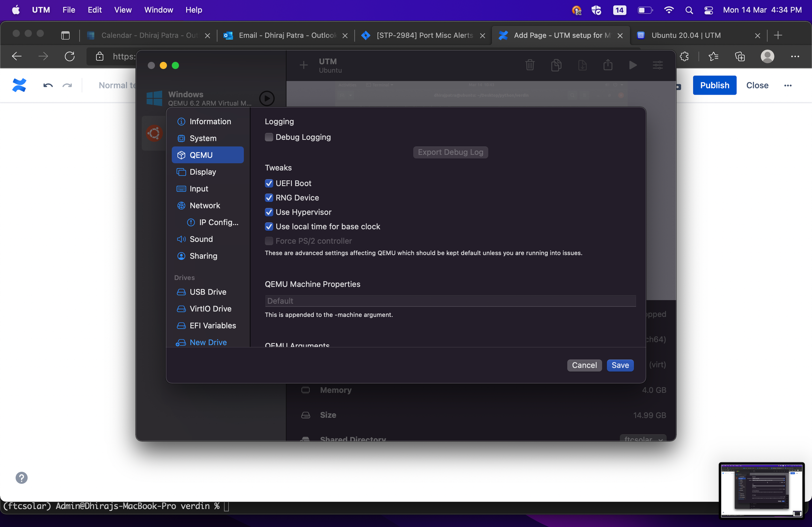Viewport: 812px width, 527px height.
Task: Open browser extensions puzzle icon
Action: click(x=684, y=56)
